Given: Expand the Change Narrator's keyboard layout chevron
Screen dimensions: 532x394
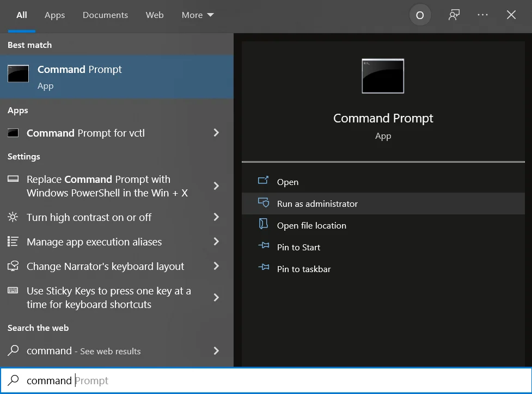Looking at the screenshot, I should [216, 266].
